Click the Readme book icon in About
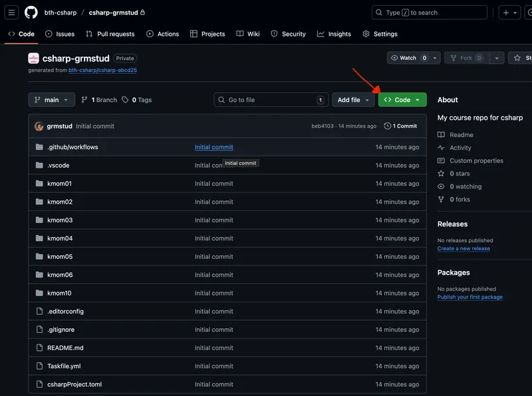 [x=441, y=134]
